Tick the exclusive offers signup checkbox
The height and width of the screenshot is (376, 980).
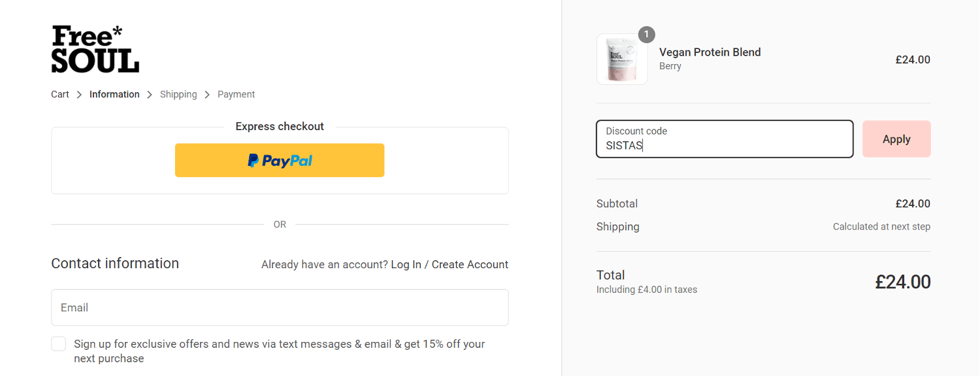click(x=59, y=344)
